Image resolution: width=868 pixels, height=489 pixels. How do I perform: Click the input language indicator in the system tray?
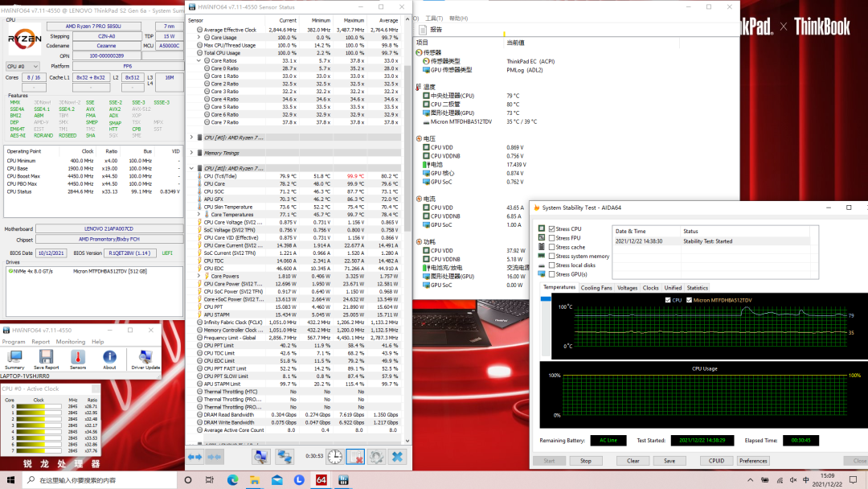tap(806, 480)
